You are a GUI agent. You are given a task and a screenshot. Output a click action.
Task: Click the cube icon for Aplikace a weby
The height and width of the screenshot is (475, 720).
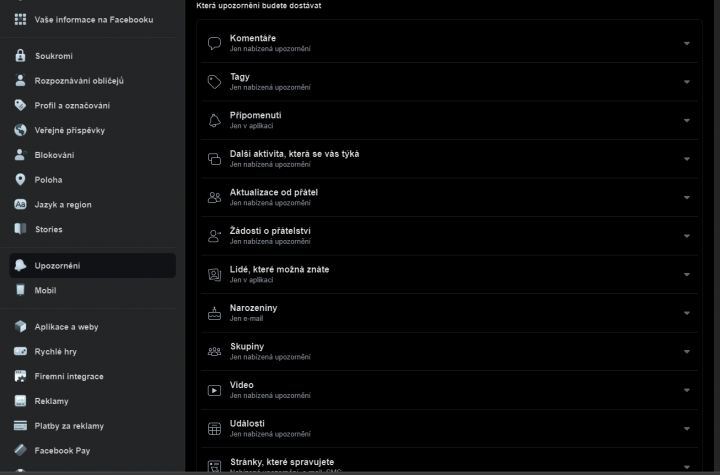(20, 327)
